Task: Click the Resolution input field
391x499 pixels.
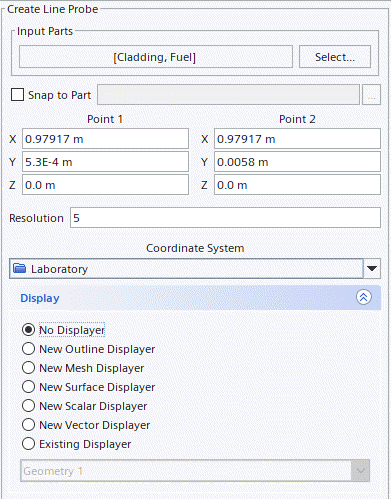Action: tap(225, 218)
